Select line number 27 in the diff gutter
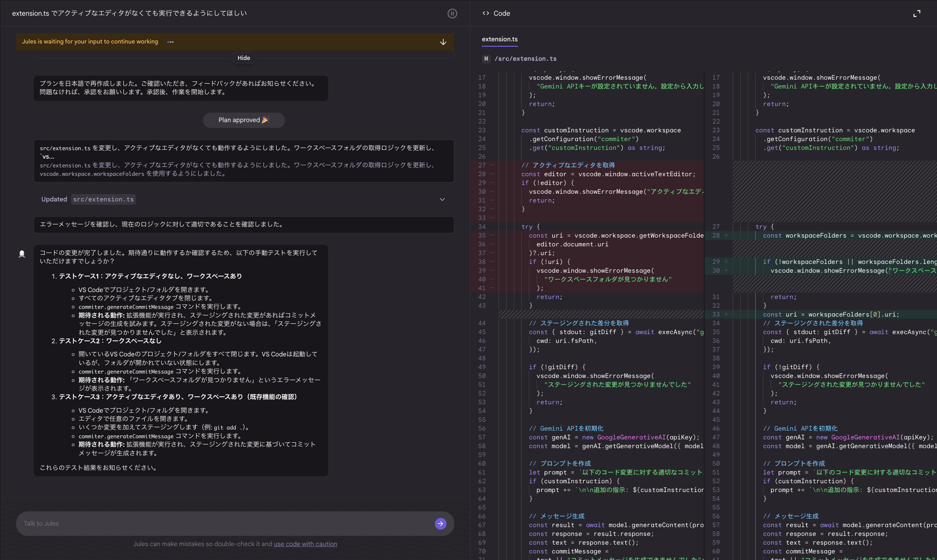 (482, 165)
